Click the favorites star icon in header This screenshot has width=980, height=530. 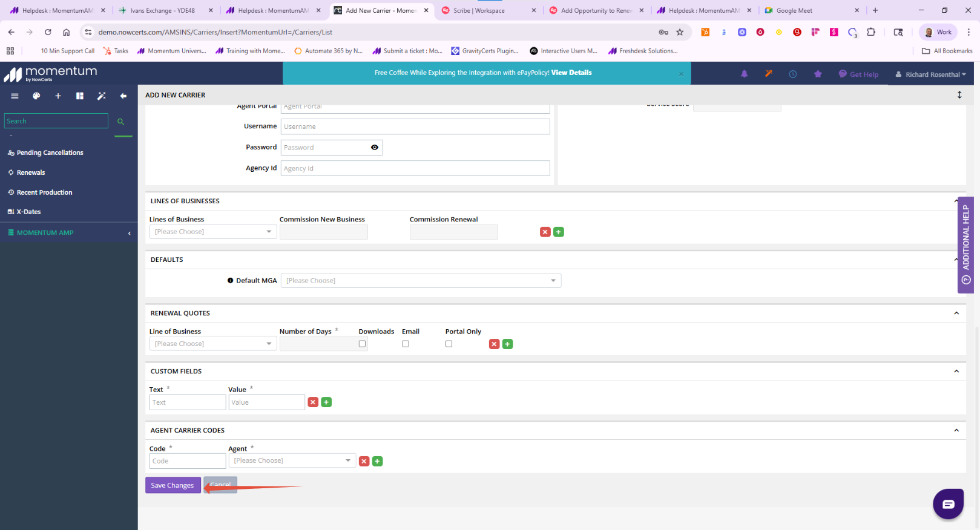point(818,74)
